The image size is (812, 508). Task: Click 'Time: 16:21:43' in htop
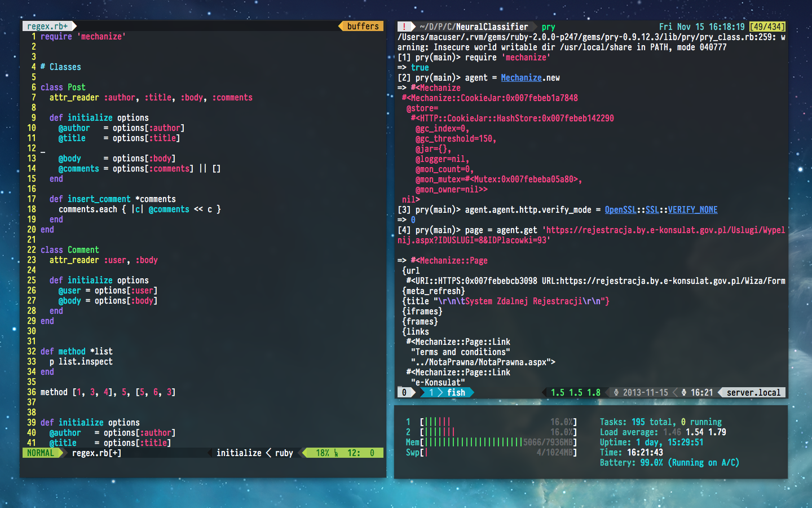(x=632, y=452)
